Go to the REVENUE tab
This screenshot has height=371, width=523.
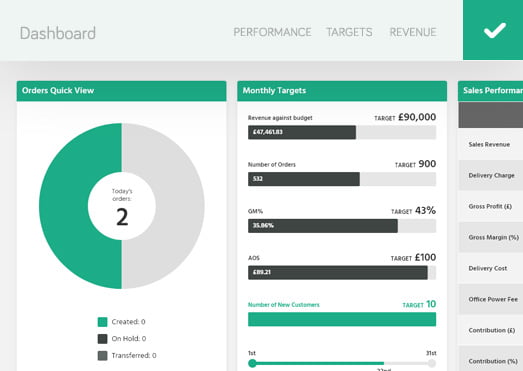pos(413,32)
